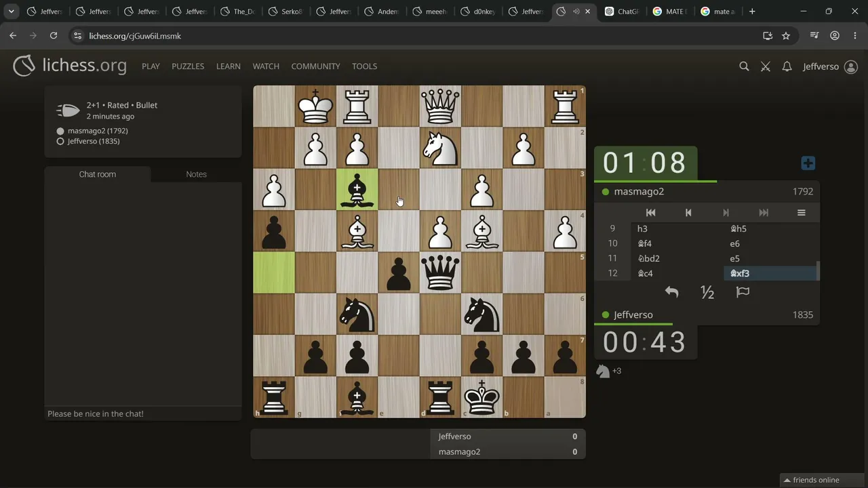The height and width of the screenshot is (488, 868).
Task: Go to the lichess.org home logo
Action: (70, 66)
